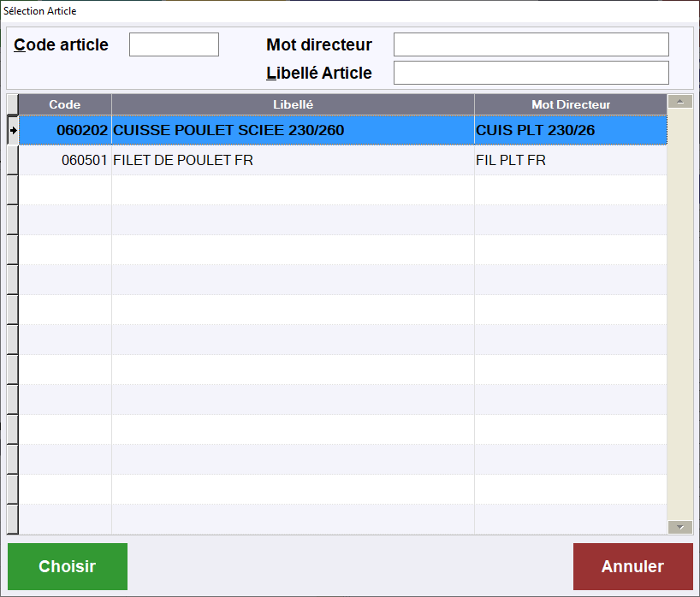Click the grid's top-left corner selector
Viewport: 700px width, 597px height.
tap(13, 104)
